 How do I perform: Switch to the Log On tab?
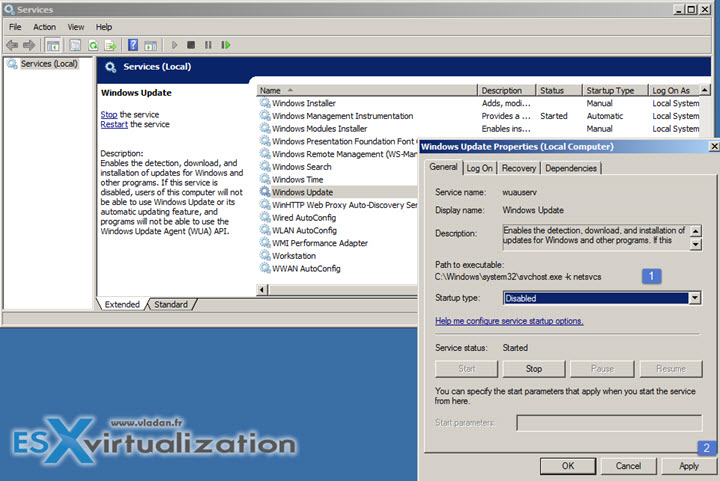coord(479,168)
